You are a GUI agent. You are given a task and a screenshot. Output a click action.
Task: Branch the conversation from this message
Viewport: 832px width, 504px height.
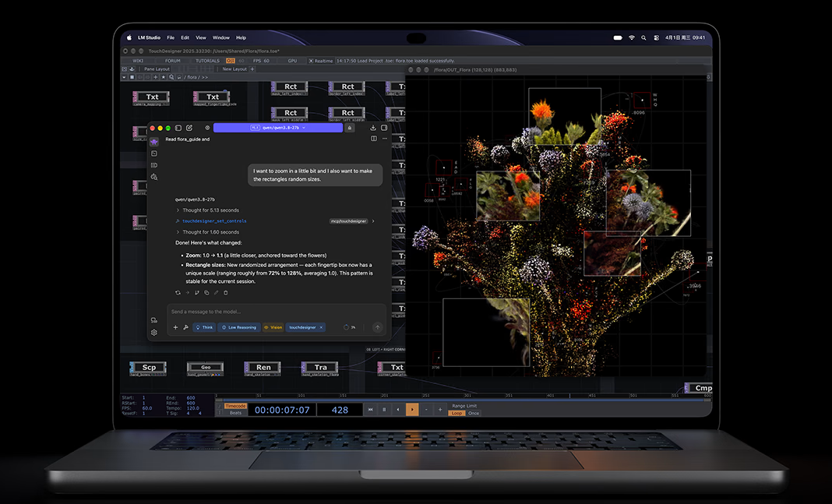(x=197, y=292)
